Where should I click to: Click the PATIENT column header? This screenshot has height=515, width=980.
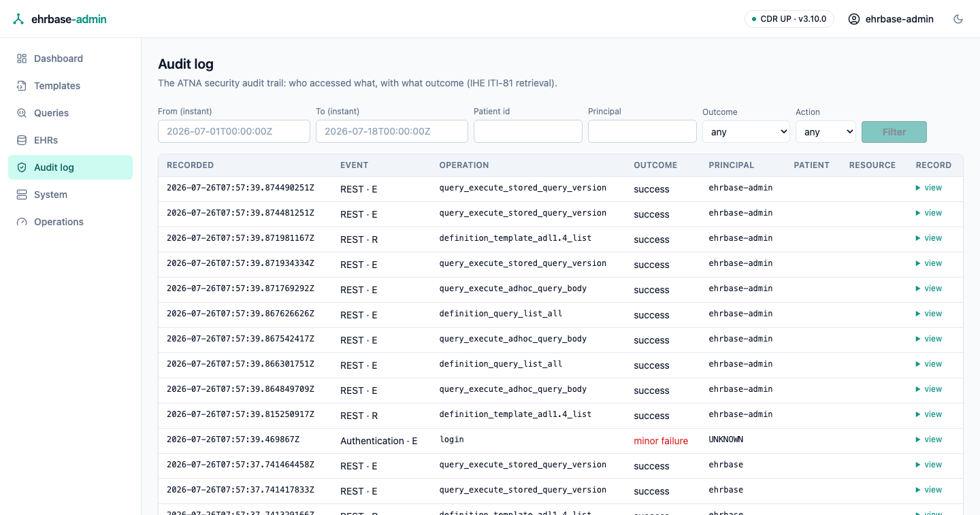point(812,165)
